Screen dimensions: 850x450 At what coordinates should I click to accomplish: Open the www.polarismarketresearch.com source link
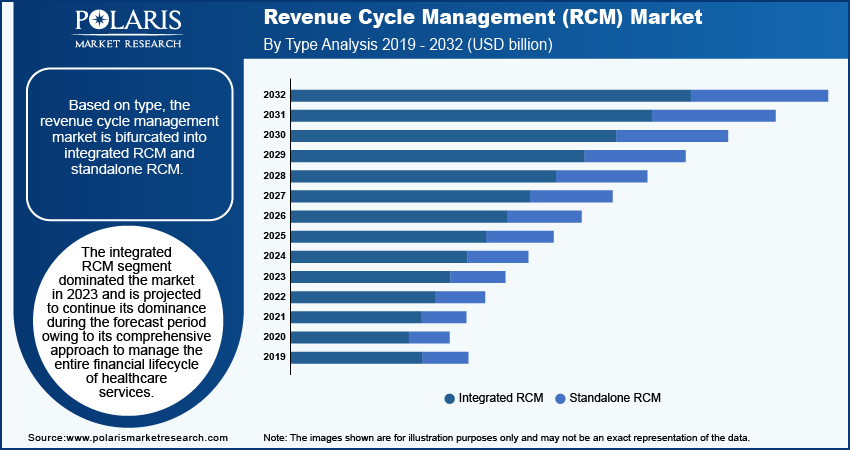tap(146, 438)
